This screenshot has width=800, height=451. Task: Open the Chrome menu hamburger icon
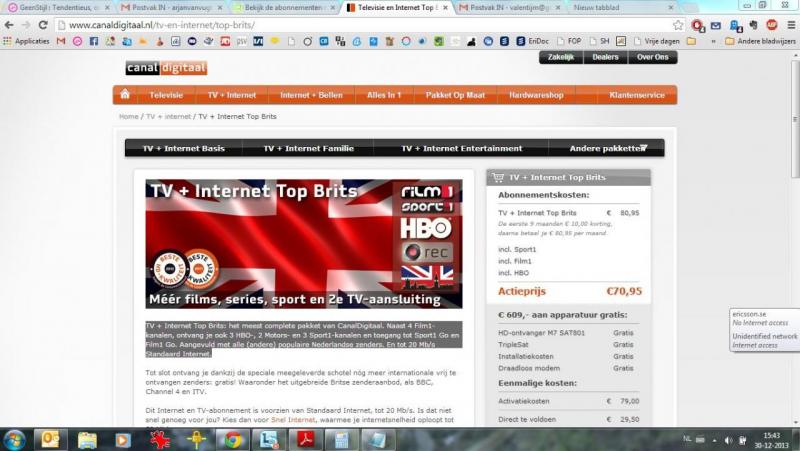coord(791,25)
